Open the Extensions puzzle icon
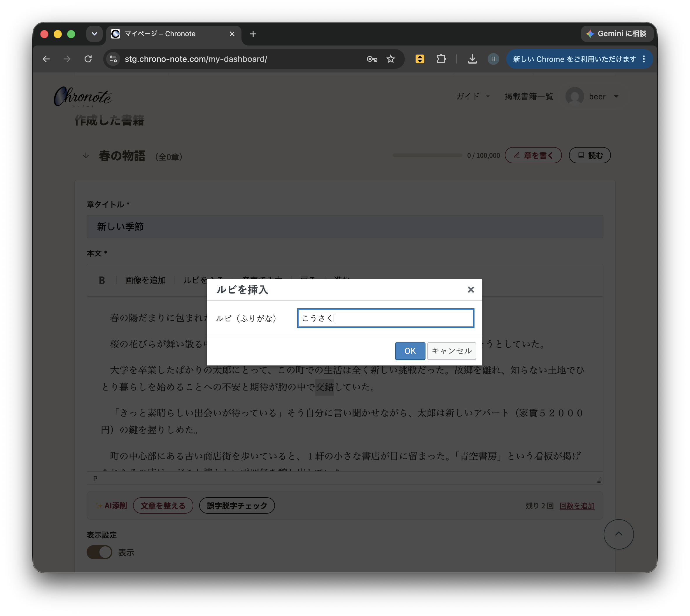The width and height of the screenshot is (690, 616). 441,59
